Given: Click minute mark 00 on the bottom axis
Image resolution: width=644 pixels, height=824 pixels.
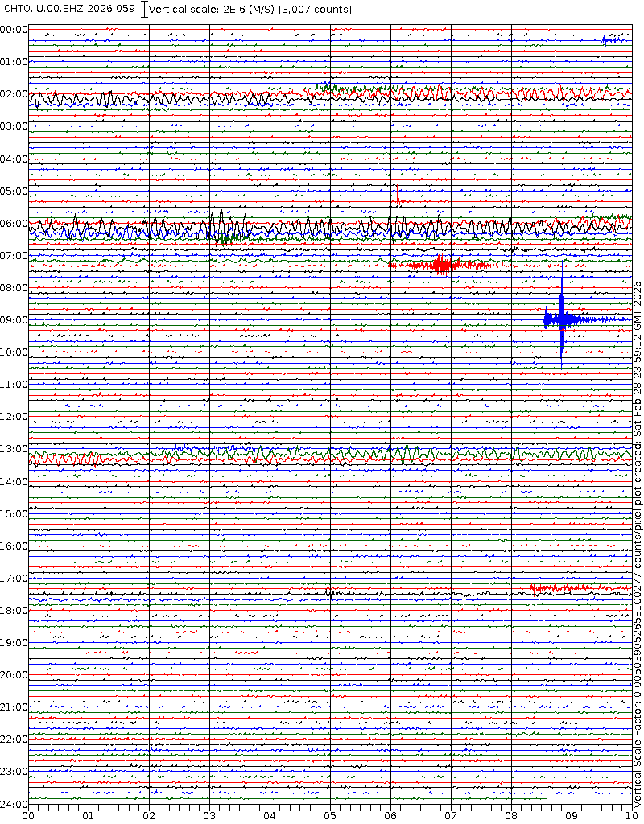Looking at the screenshot, I should [x=29, y=816].
